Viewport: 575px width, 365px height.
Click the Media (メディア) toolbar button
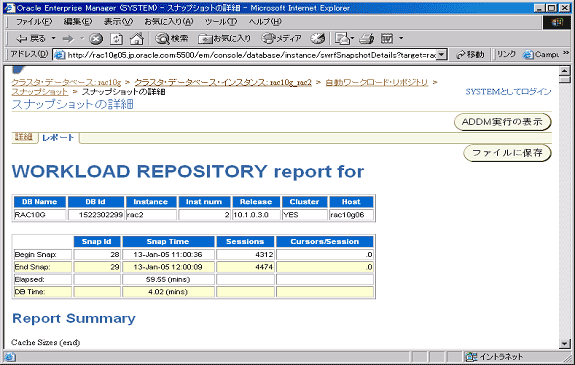(282, 38)
